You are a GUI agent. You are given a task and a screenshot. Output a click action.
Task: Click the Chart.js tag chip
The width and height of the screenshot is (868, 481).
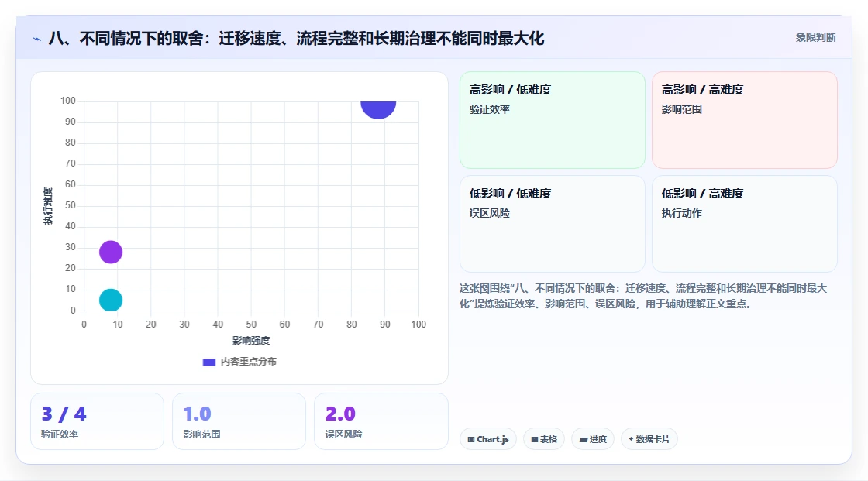[488, 439]
